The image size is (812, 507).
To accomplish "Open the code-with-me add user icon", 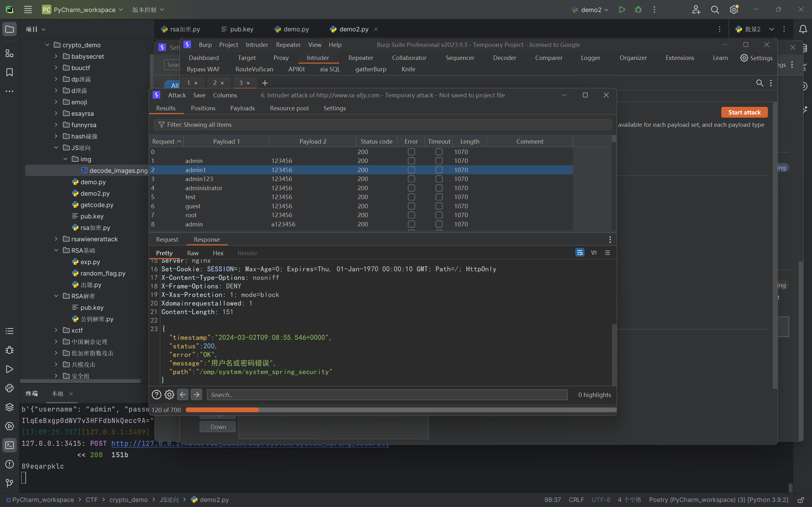I will coord(696,10).
